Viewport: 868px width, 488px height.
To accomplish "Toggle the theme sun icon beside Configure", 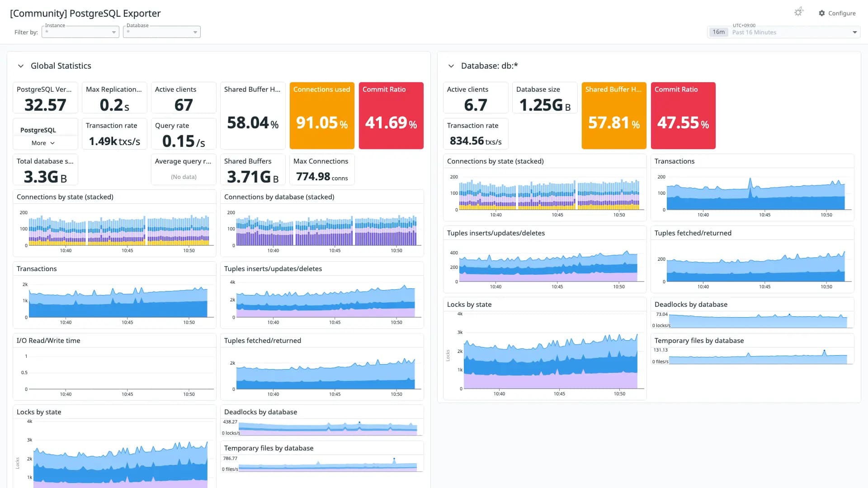I will click(x=799, y=12).
